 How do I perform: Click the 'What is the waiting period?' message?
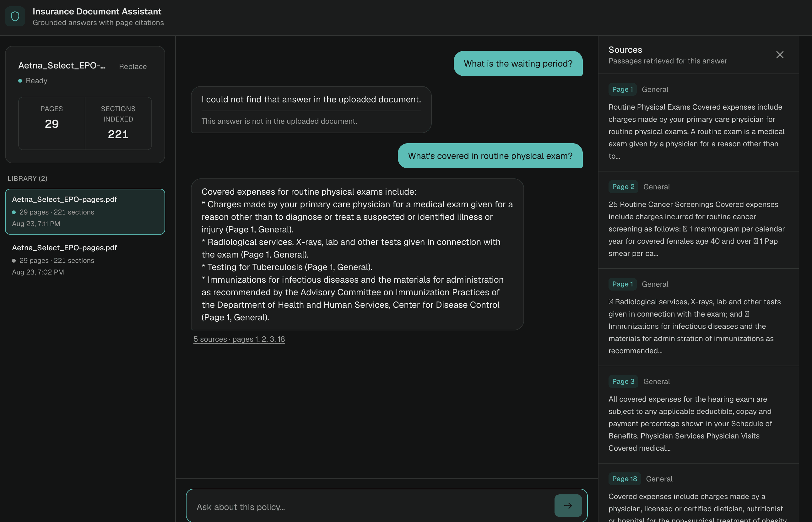coord(518,63)
